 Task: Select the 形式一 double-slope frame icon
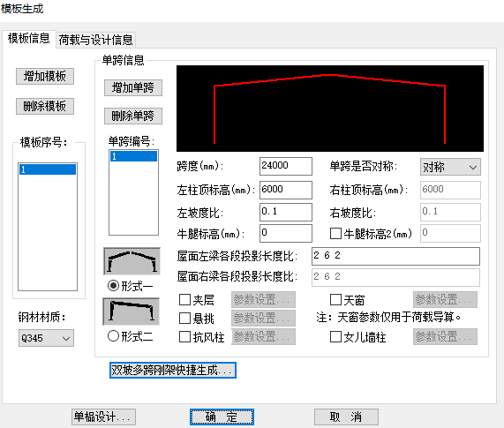(132, 261)
